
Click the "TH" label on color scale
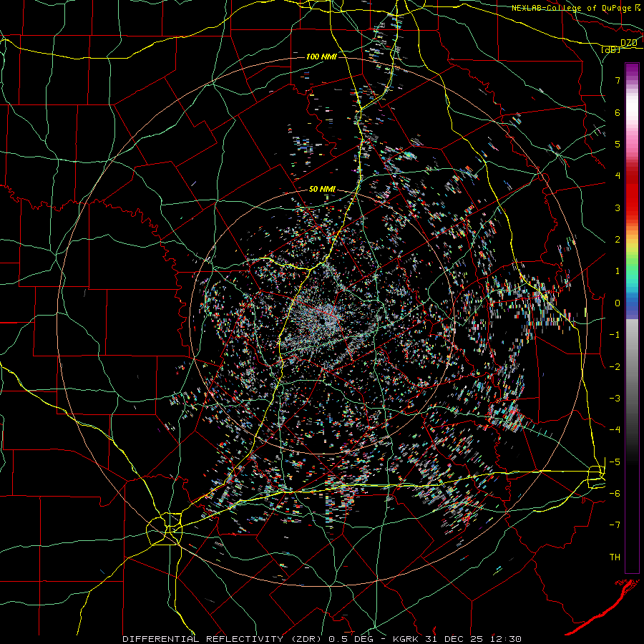(615, 557)
